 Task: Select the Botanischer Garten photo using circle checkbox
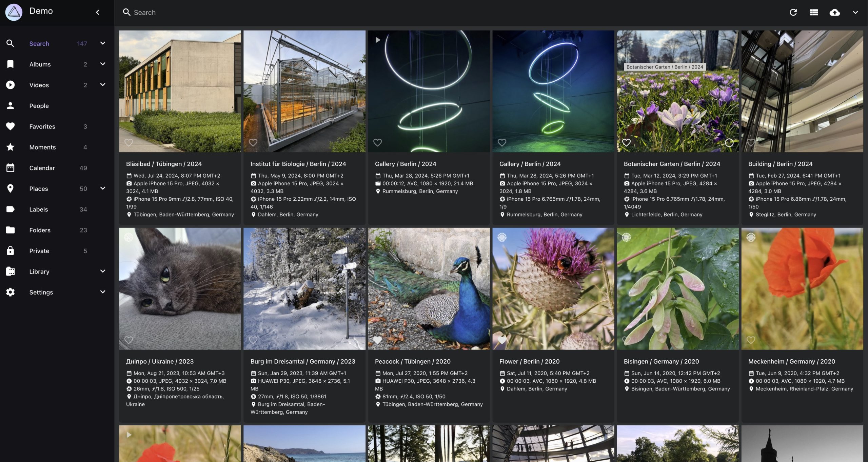[x=729, y=143]
